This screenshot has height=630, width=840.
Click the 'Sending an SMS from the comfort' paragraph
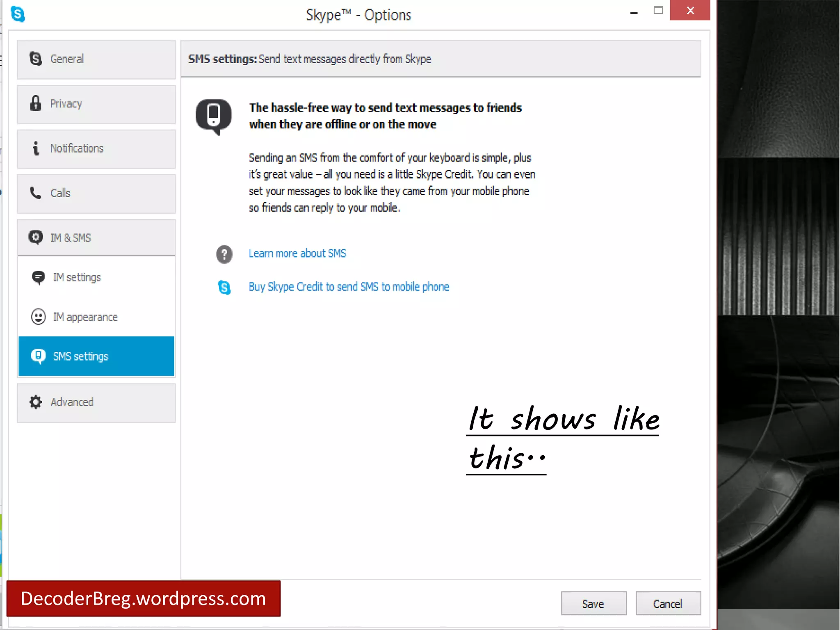click(x=392, y=183)
